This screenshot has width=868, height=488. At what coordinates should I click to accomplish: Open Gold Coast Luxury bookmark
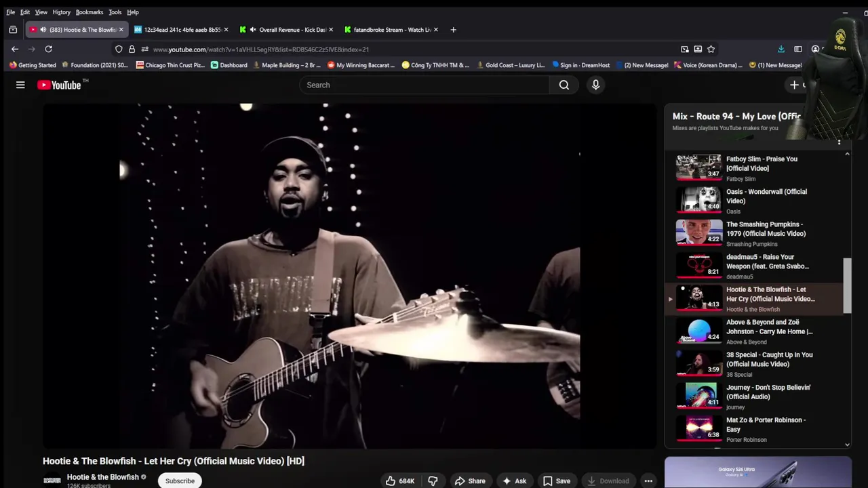(511, 65)
